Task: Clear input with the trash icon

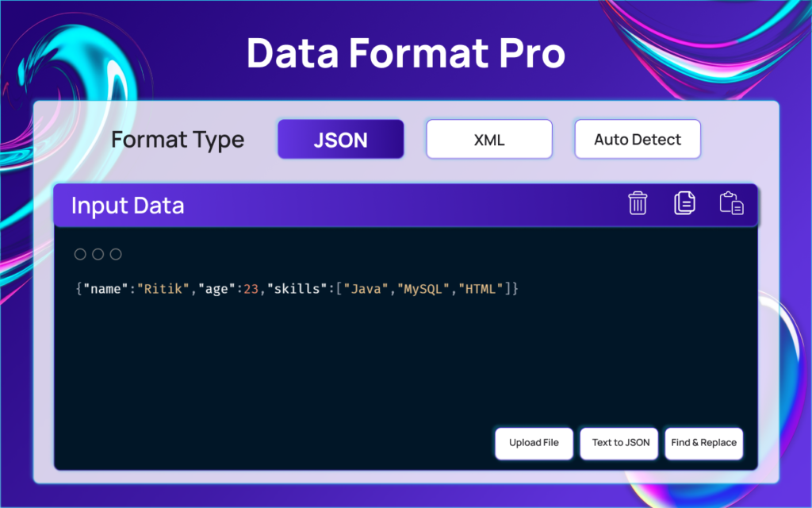Action: pyautogui.click(x=638, y=203)
